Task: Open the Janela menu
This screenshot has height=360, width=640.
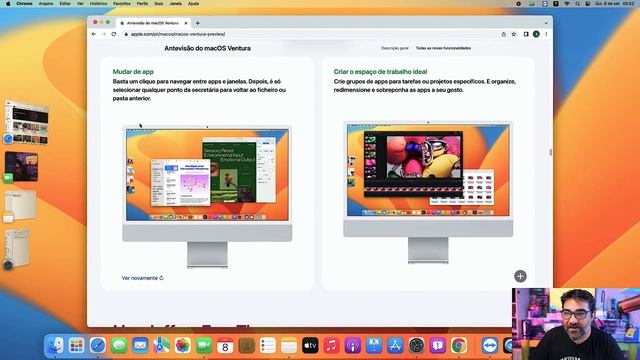Action: 176,4
